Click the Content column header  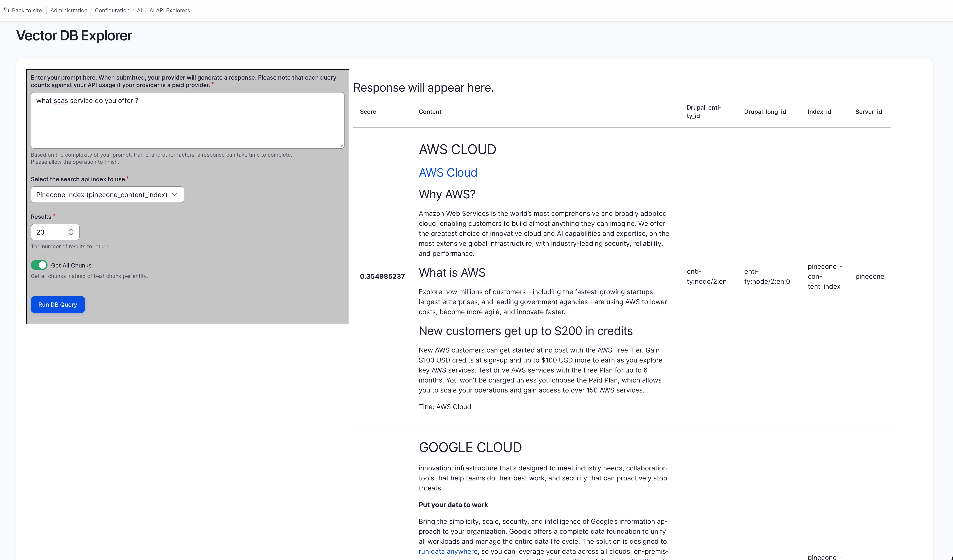point(430,111)
